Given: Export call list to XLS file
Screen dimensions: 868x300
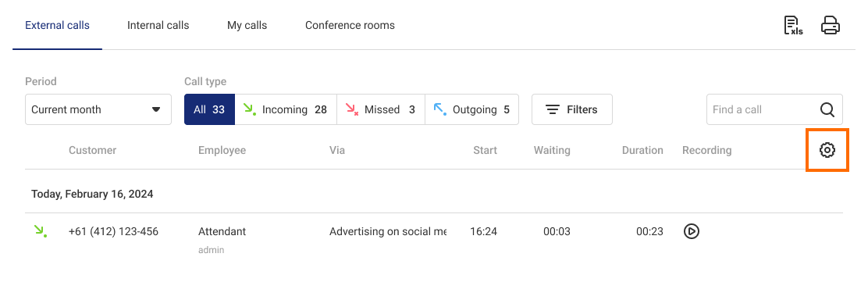Looking at the screenshot, I should pyautogui.click(x=793, y=26).
